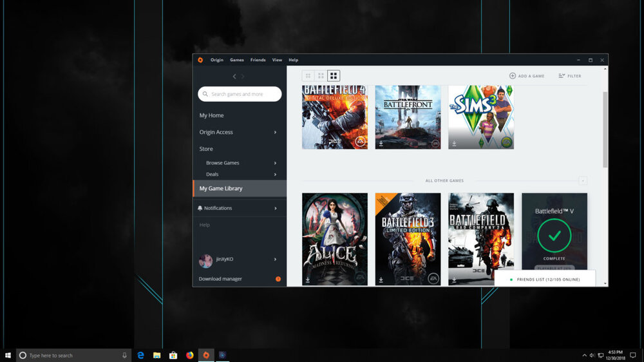
Task: Click the orange Download manager badge
Action: click(278, 279)
